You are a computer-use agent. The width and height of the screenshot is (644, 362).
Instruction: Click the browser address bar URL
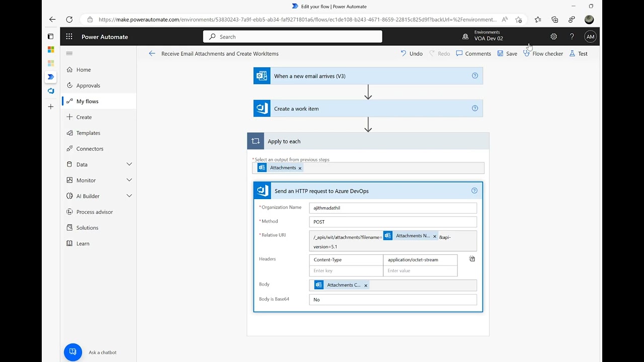(297, 20)
